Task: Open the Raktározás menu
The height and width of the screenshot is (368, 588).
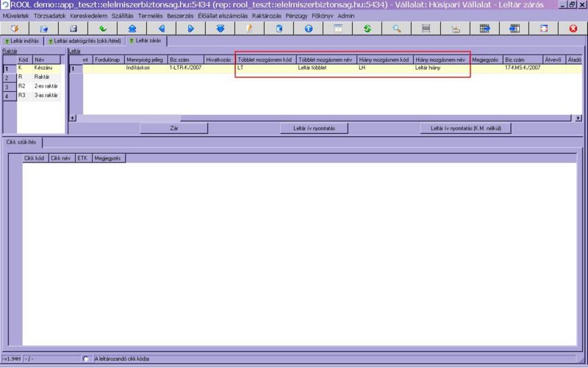Action: (x=266, y=15)
